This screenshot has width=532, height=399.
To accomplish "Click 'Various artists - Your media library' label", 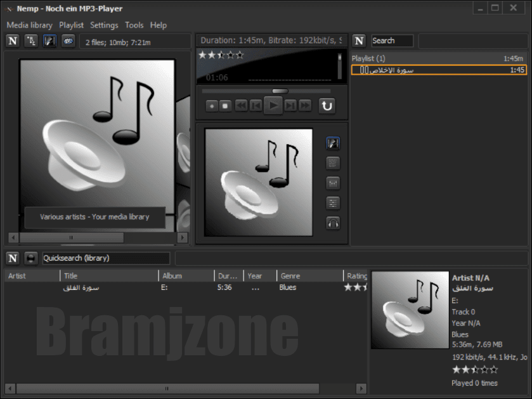I will 94,217.
